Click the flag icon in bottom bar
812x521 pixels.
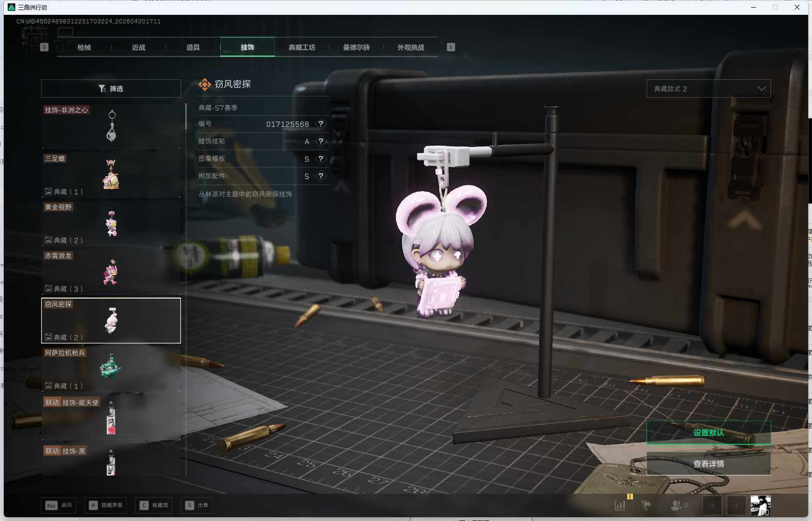(x=646, y=505)
